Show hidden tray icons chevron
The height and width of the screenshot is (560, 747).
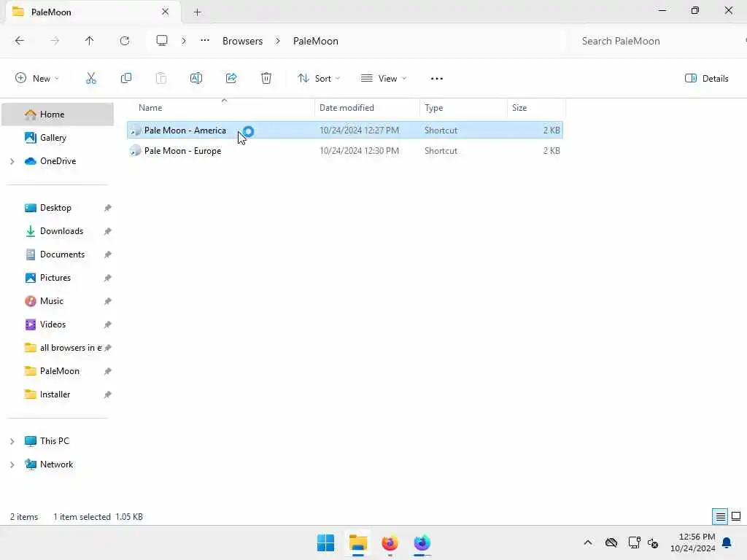(x=588, y=542)
